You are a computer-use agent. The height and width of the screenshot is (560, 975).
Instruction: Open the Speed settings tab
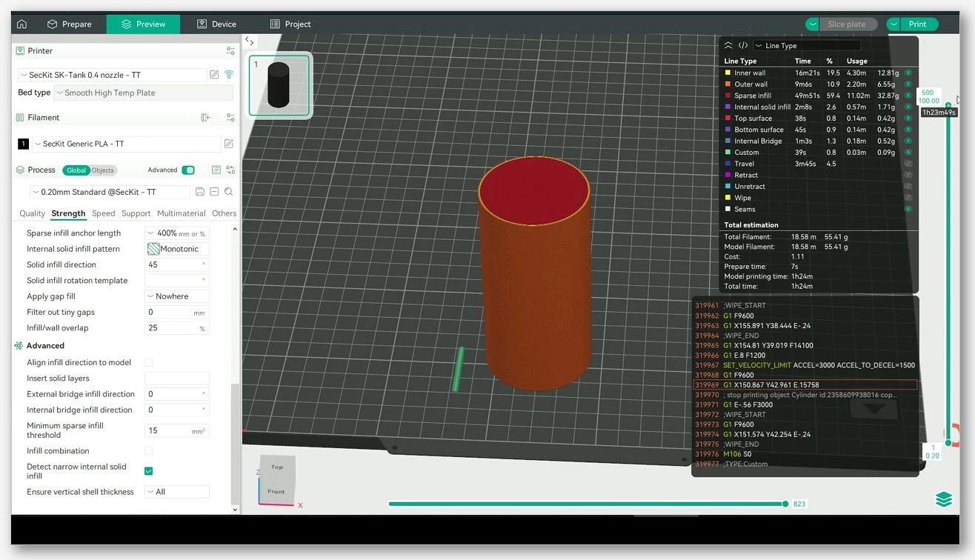coord(103,213)
